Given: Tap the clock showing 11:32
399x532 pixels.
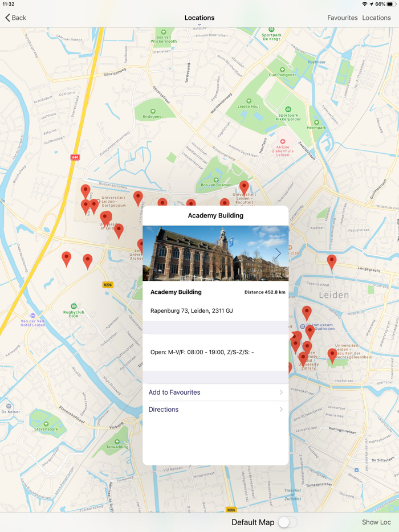Looking at the screenshot, I should [9, 4].
